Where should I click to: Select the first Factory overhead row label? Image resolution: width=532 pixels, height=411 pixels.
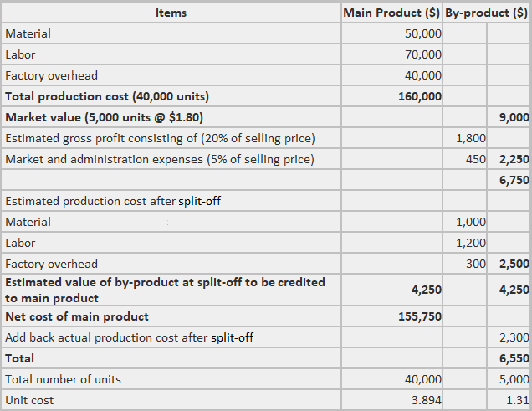pyautogui.click(x=52, y=75)
